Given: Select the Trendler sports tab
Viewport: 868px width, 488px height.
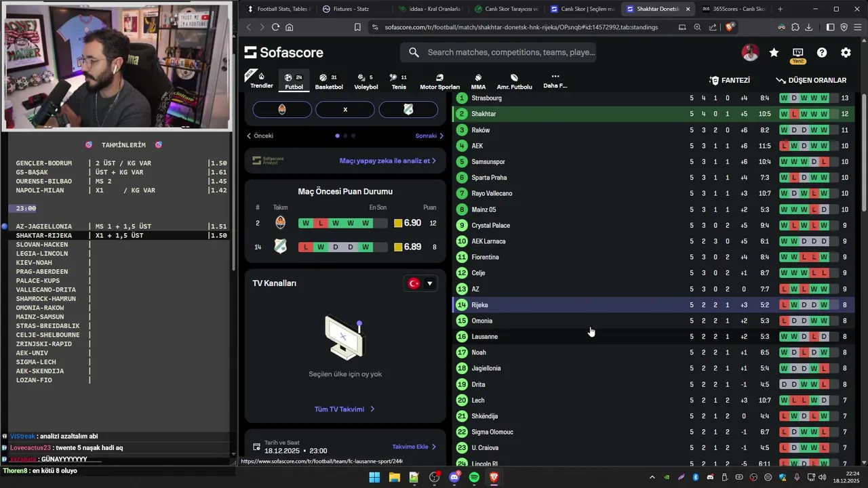Looking at the screenshot, I should pyautogui.click(x=261, y=80).
